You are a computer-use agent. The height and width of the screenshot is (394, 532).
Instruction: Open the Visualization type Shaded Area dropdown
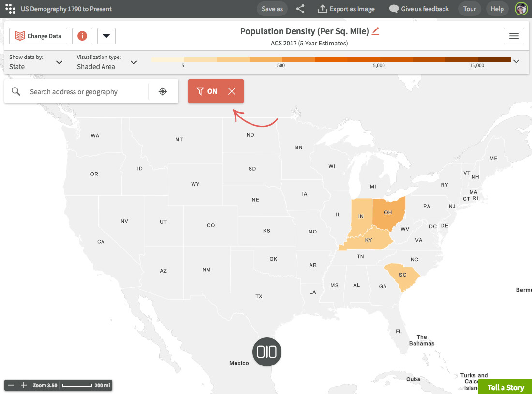(x=107, y=62)
